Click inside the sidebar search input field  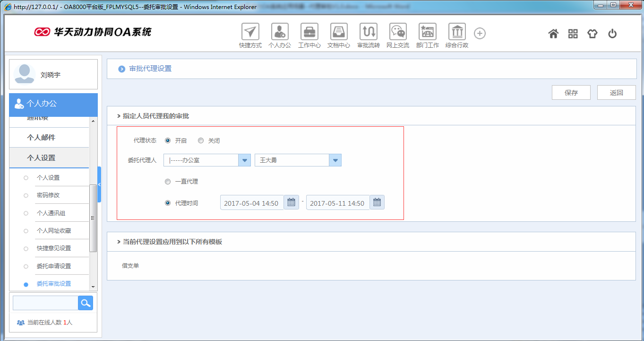(x=45, y=303)
